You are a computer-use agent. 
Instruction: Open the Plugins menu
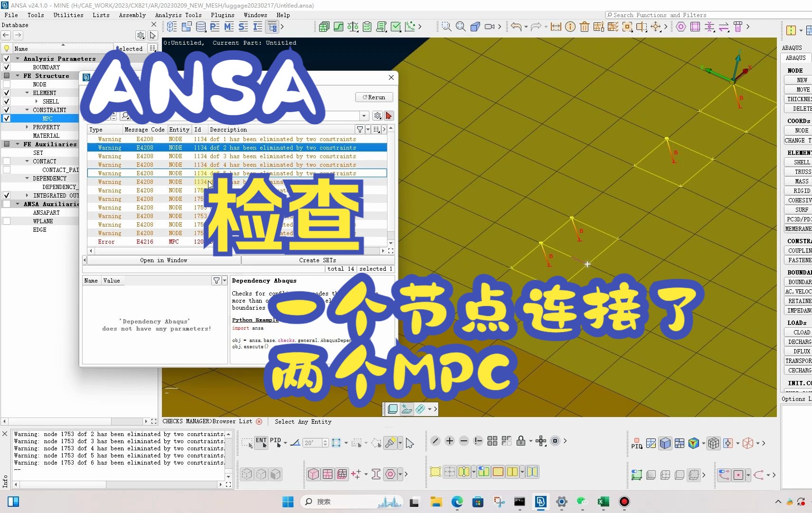[222, 15]
